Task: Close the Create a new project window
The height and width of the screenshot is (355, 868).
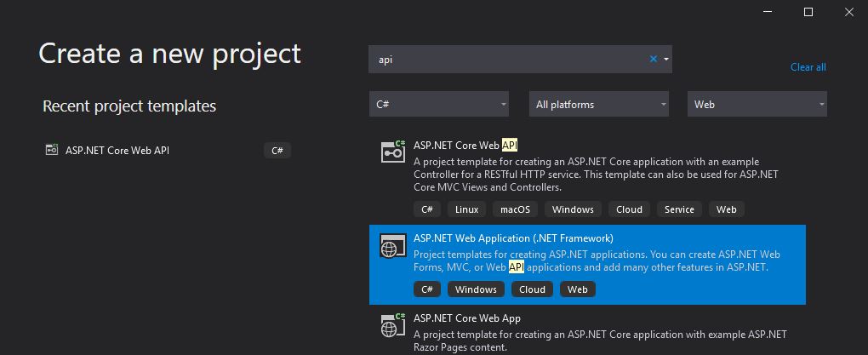Action: [848, 12]
